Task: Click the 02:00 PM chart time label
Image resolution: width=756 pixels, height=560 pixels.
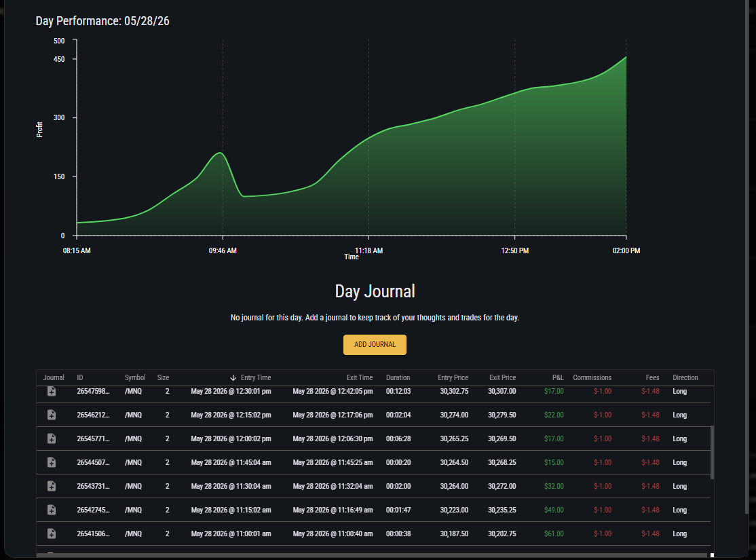Action: point(626,251)
